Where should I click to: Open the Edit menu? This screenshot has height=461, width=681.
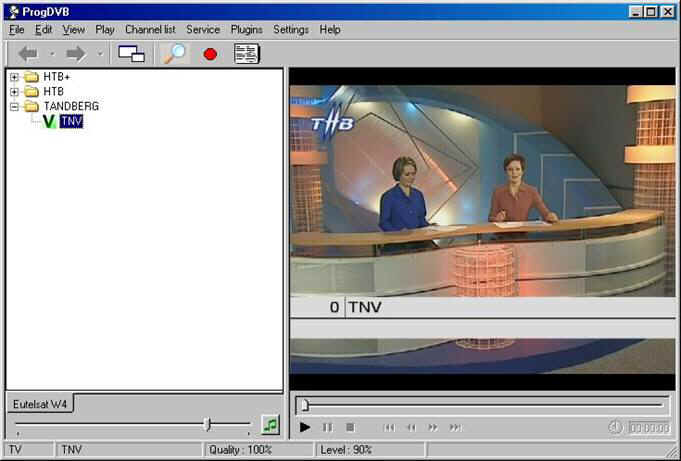[x=43, y=30]
